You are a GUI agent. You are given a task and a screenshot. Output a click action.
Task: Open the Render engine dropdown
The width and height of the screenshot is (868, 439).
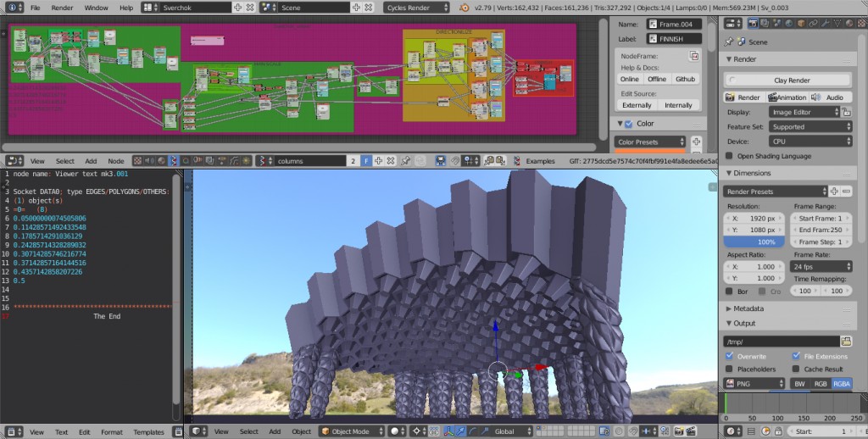[416, 8]
